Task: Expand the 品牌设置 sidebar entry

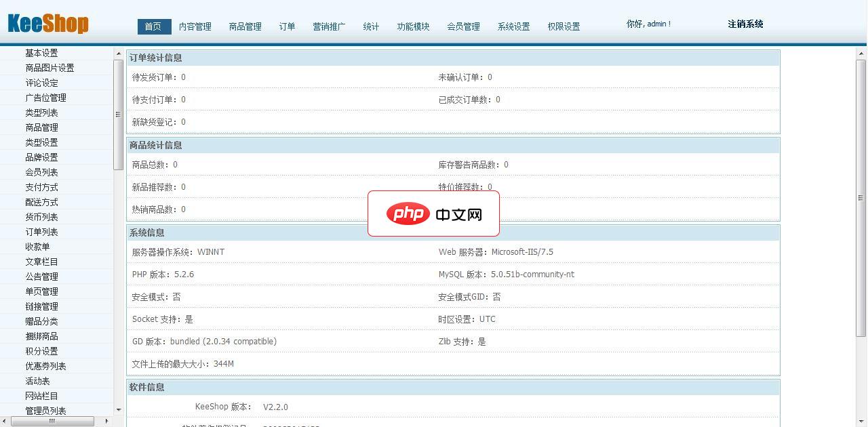Action: (42, 157)
